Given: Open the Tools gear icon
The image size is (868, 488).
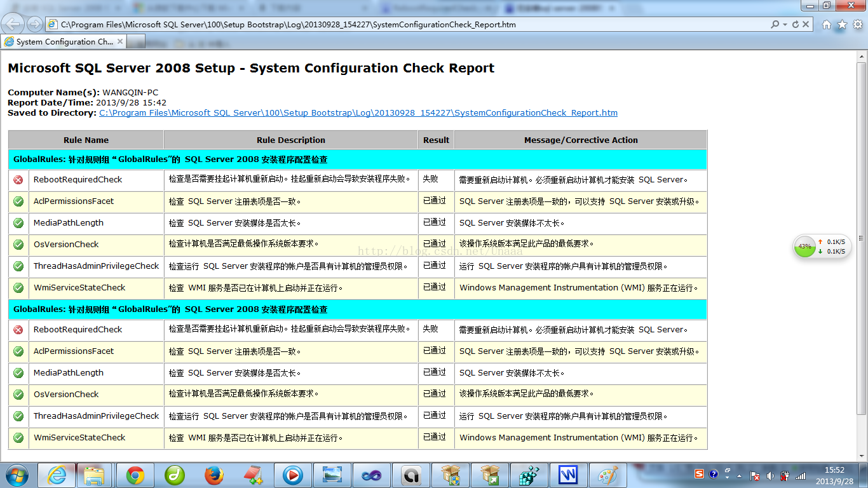Looking at the screenshot, I should [857, 25].
